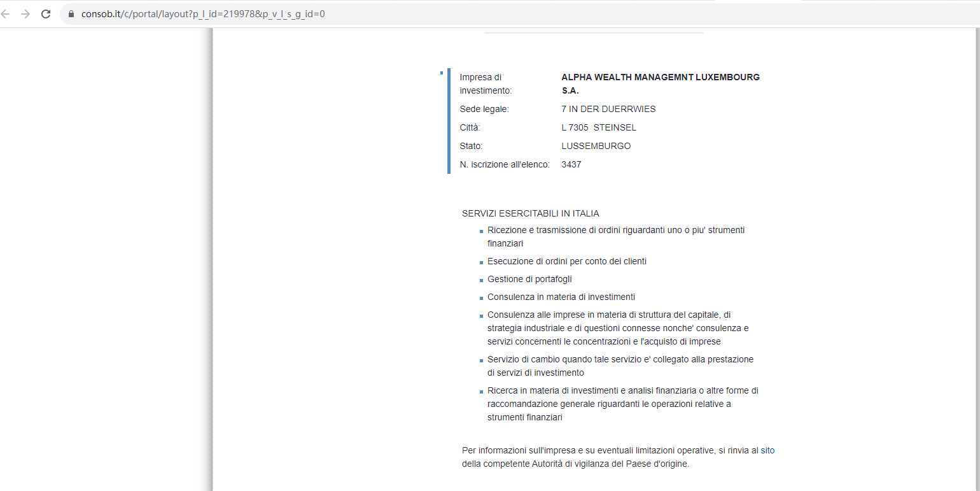Click the 'Per informazioni sull'impresa' paragraph

pos(619,457)
